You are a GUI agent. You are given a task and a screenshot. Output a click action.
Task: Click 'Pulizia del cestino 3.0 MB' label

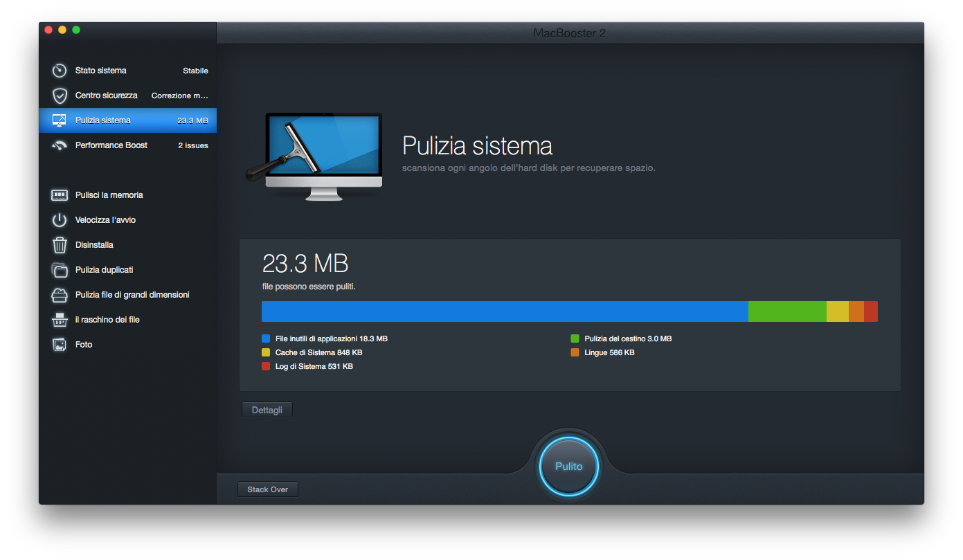click(628, 339)
